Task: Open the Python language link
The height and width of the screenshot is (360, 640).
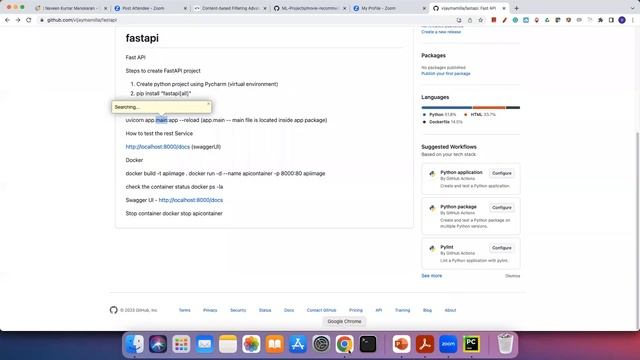Action: [x=440, y=115]
